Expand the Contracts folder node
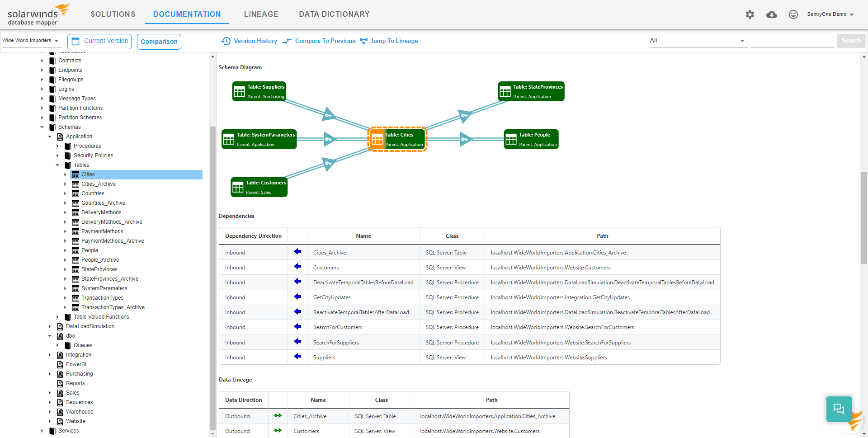Viewport: 868px width, 438px height. click(x=42, y=61)
